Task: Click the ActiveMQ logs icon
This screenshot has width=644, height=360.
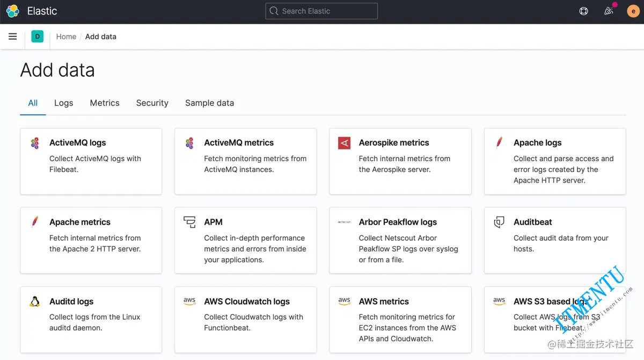Action: click(x=34, y=143)
